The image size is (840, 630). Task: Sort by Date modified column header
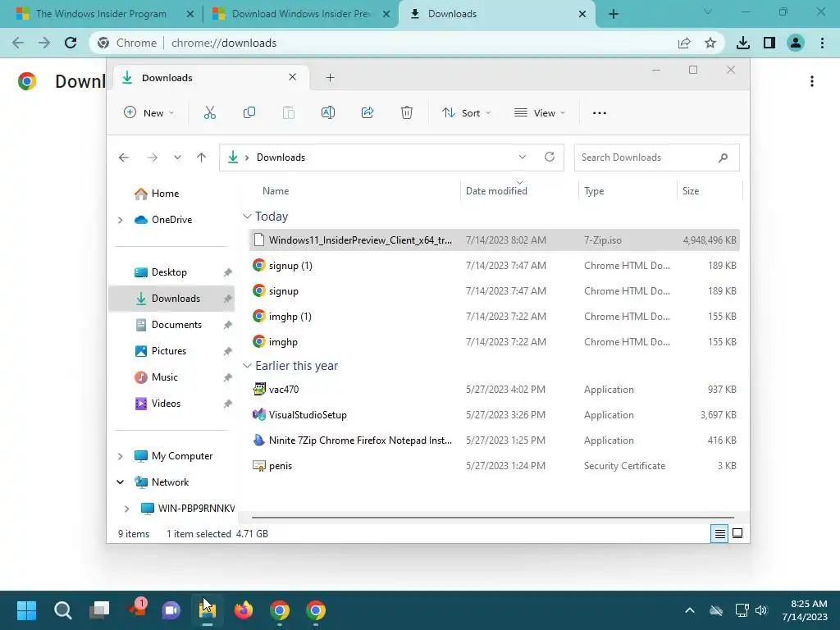496,191
